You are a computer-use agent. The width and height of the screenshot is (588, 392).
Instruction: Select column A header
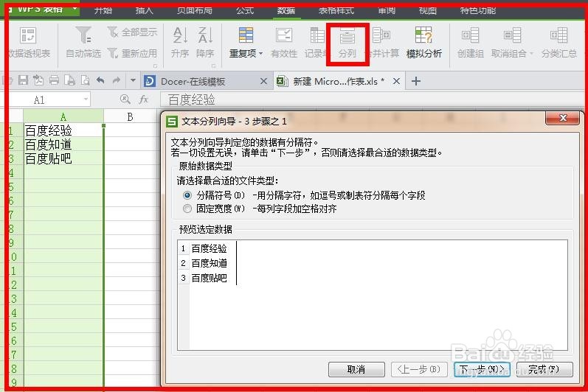click(x=63, y=116)
